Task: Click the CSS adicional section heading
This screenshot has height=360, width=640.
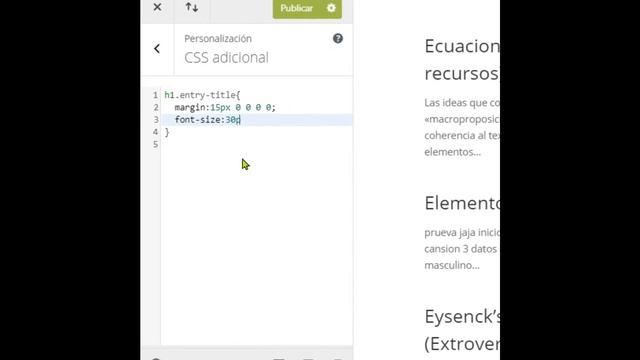Action: [226, 58]
